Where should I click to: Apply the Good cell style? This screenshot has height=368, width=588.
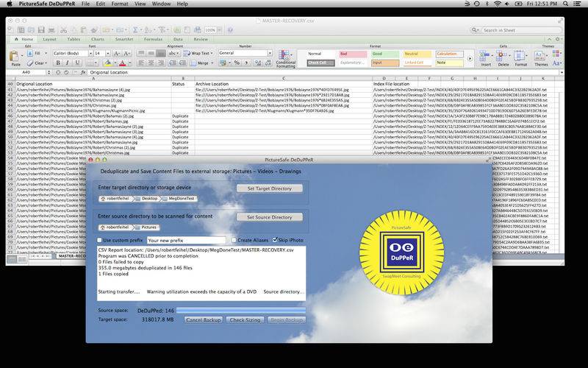[385, 54]
